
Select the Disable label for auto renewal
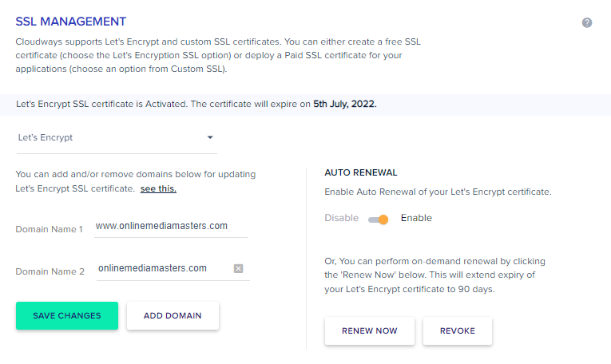(x=341, y=218)
